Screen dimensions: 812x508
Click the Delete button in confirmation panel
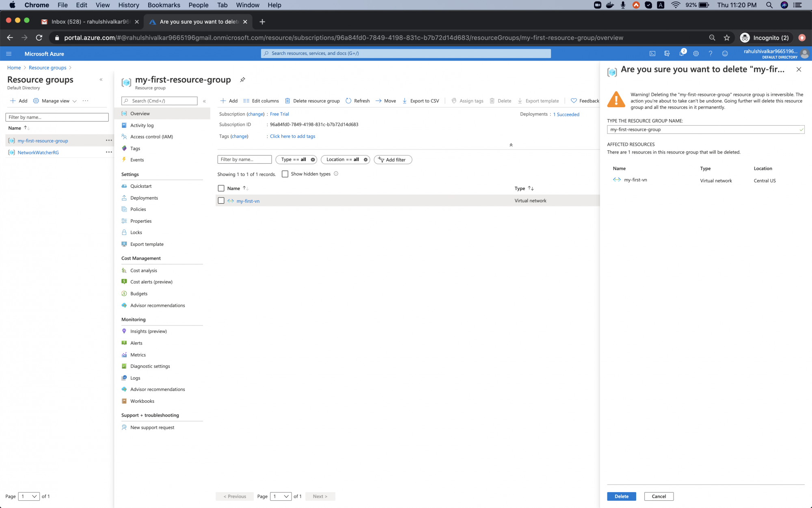[x=622, y=496]
